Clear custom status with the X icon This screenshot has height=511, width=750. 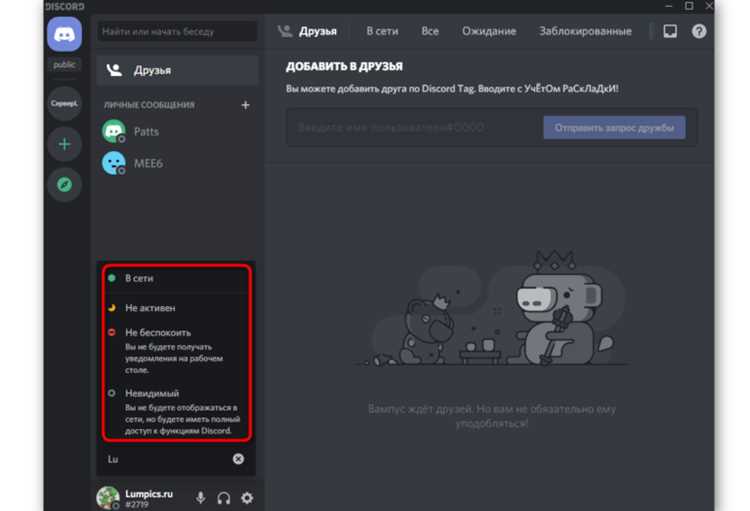238,459
